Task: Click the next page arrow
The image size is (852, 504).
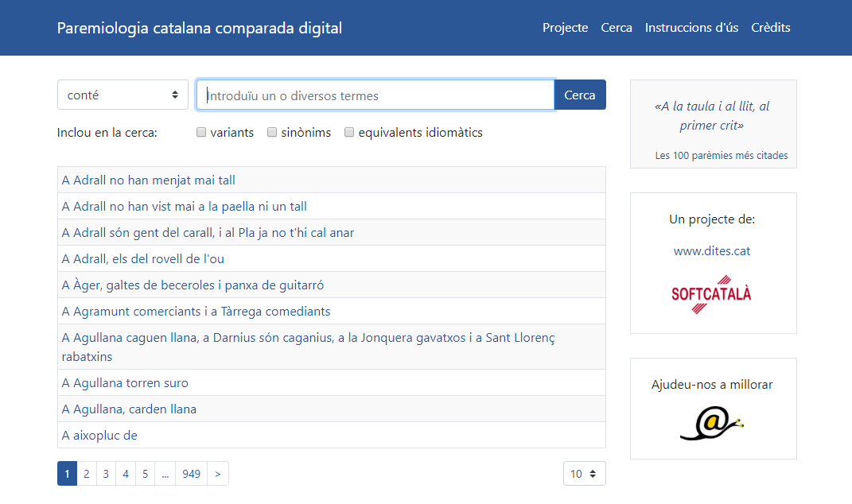Action: 218,474
